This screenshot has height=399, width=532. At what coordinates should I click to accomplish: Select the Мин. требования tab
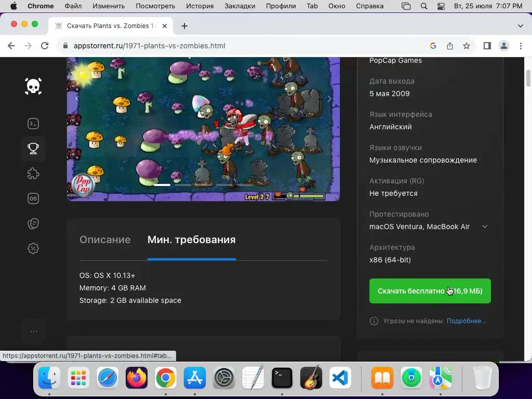(x=191, y=240)
